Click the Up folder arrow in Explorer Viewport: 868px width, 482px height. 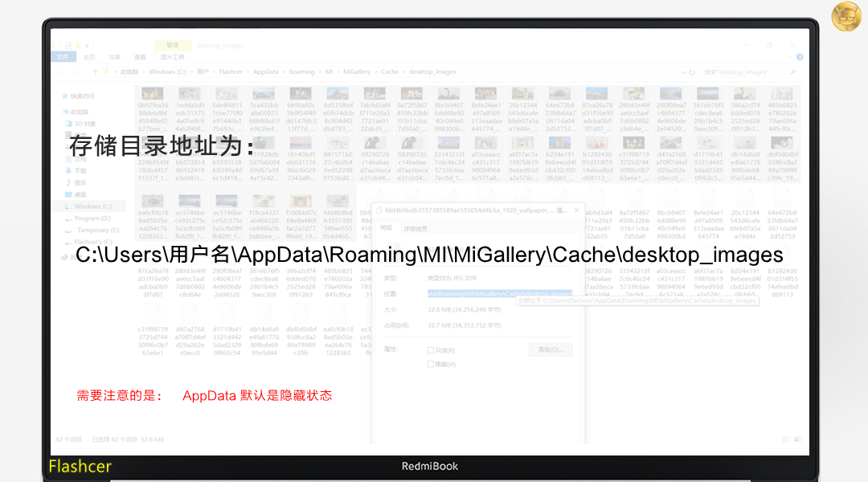[95, 72]
